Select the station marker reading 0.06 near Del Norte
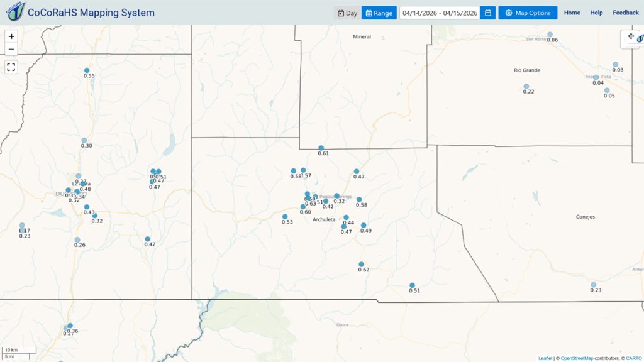Screen dimensions: 644x362 click(550, 35)
